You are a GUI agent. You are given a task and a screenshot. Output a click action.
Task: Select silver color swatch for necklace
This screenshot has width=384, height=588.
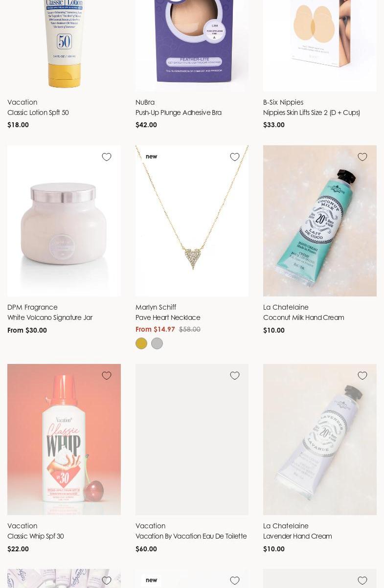(157, 343)
